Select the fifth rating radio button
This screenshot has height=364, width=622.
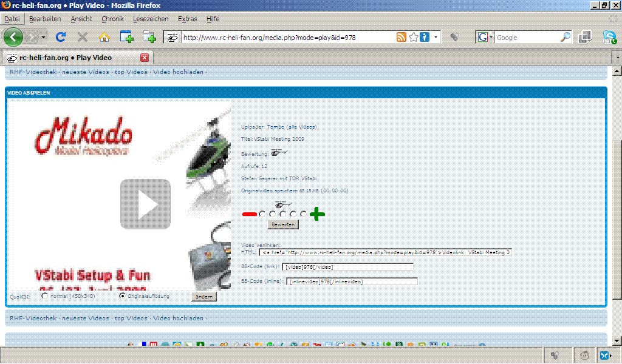click(303, 214)
